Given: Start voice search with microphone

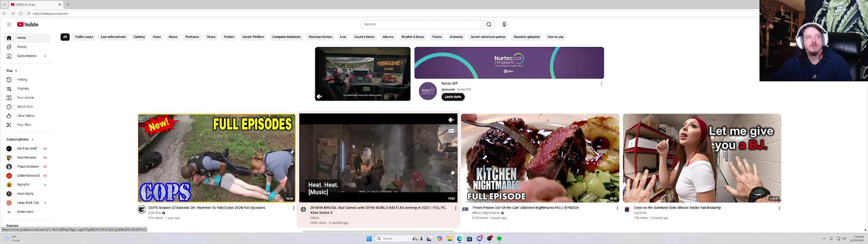Looking at the screenshot, I should (x=504, y=24).
